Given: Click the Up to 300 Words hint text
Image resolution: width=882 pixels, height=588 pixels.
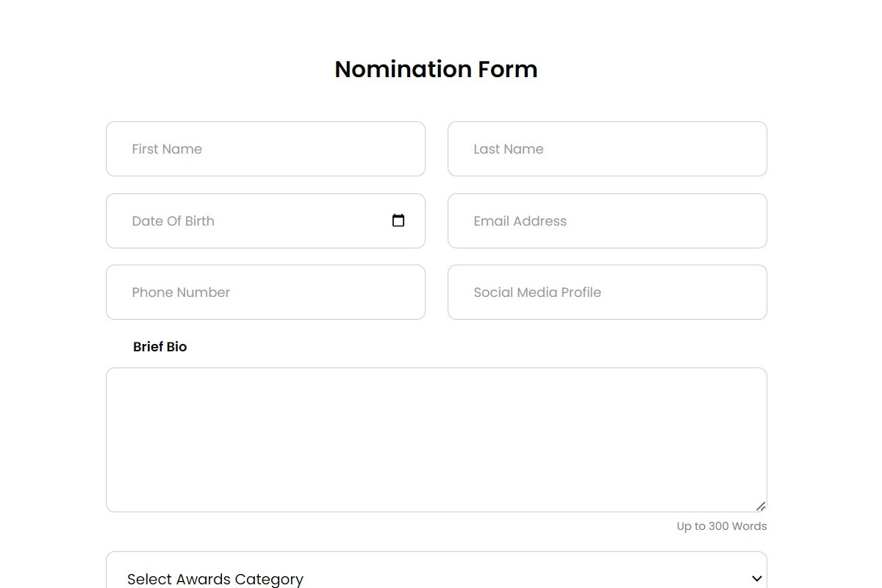Looking at the screenshot, I should pos(721,526).
